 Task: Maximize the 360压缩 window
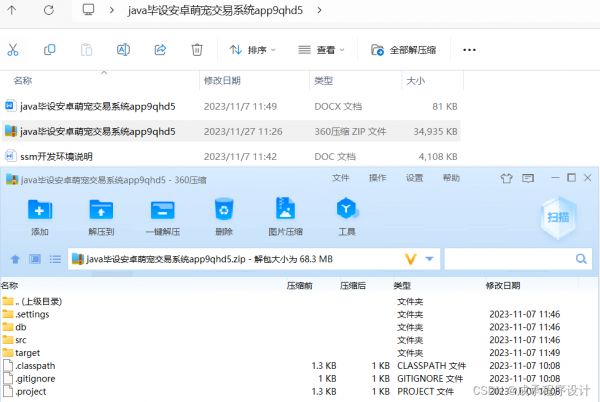571,177
